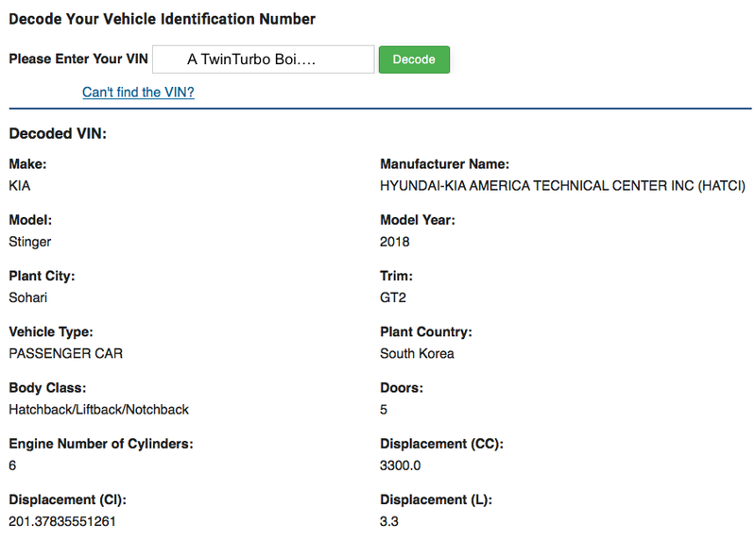Select the Vehicle Type value "PASSENGER CAR"
Screen dimensions: 756x541
pyautogui.click(x=66, y=354)
